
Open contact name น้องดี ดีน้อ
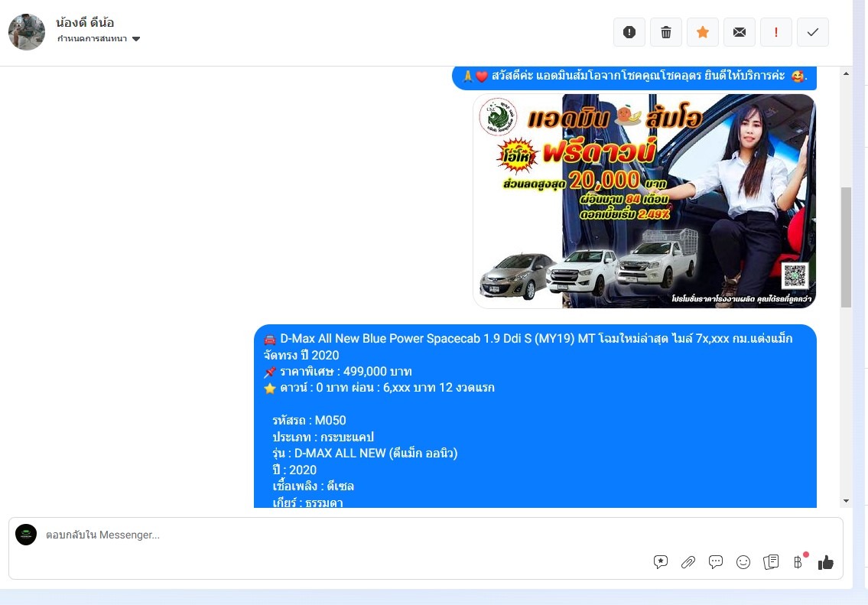pos(85,23)
